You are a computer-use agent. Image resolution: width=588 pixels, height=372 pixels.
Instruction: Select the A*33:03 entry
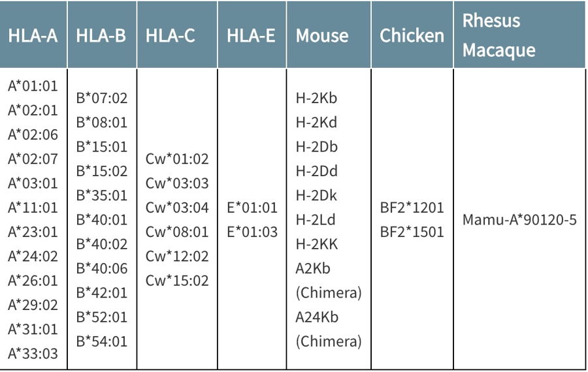pos(33,354)
